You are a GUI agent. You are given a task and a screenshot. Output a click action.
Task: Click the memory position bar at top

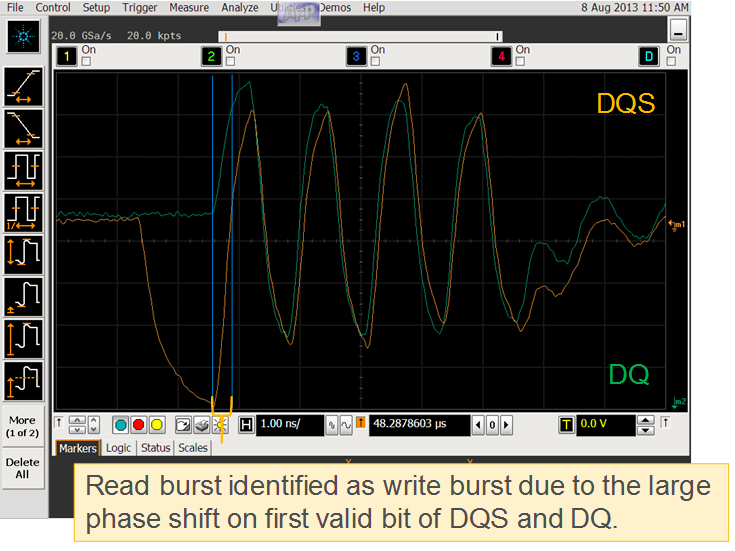point(360,35)
